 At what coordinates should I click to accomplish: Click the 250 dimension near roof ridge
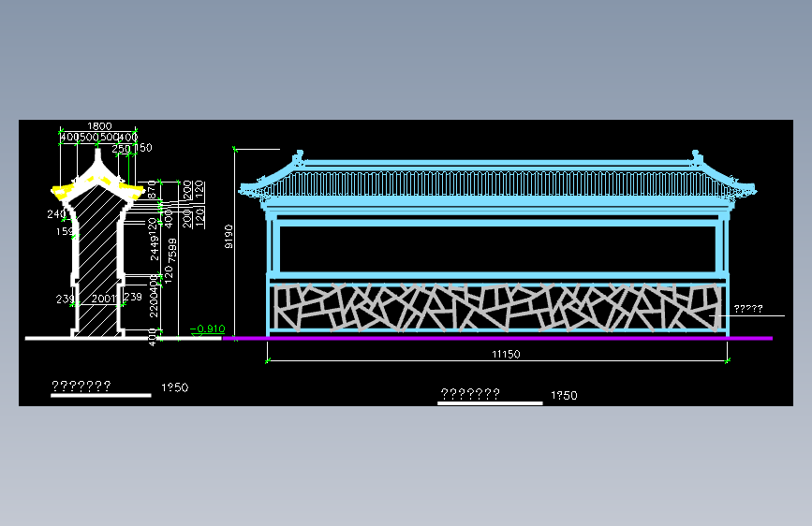(x=121, y=149)
